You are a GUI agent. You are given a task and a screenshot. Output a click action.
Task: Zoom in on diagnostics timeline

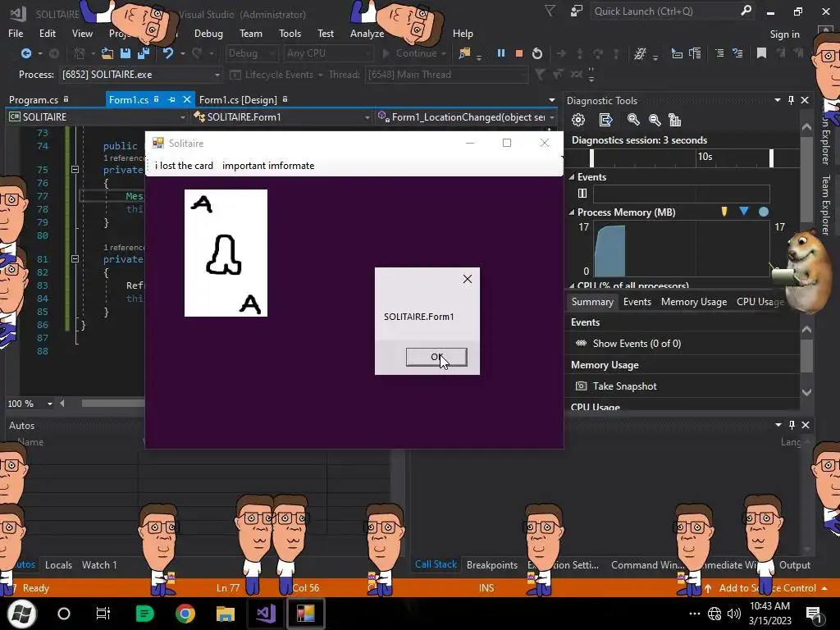[633, 120]
